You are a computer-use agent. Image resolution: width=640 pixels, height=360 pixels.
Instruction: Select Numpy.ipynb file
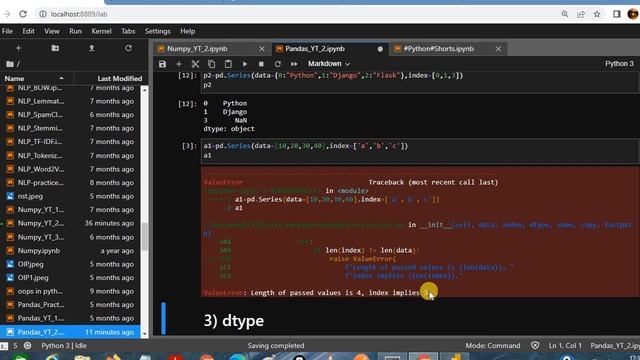coord(70,251)
